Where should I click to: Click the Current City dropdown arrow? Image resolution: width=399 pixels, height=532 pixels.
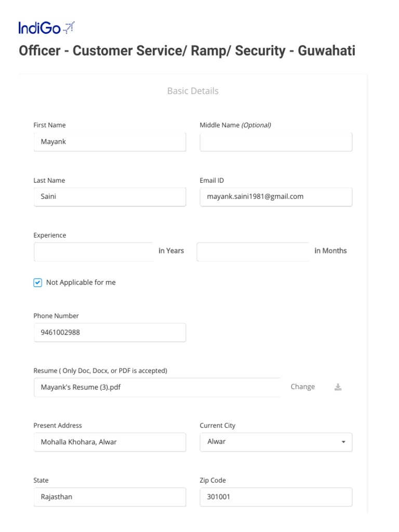coord(343,442)
